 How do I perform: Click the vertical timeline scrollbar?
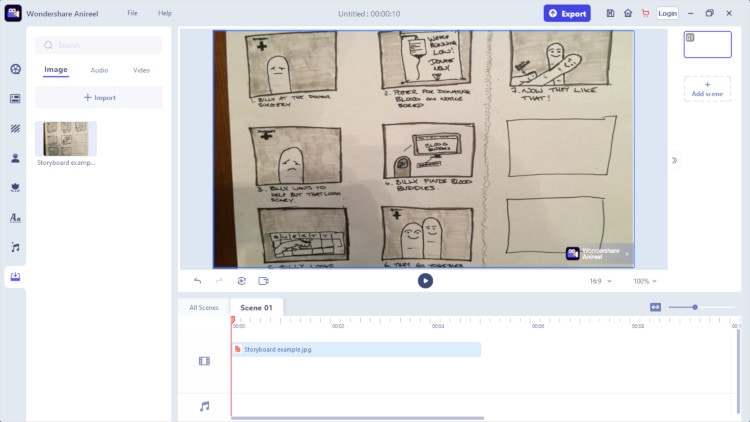[738, 371]
